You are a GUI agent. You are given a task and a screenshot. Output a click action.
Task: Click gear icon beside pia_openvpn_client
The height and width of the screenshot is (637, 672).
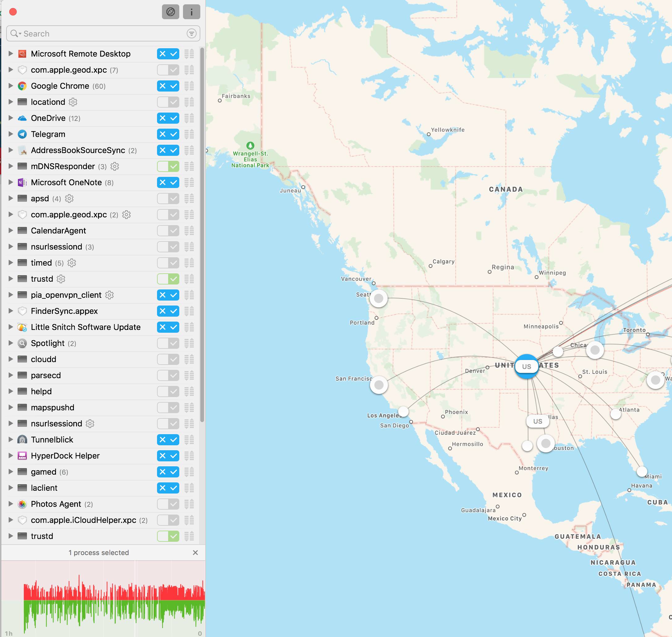109,295
